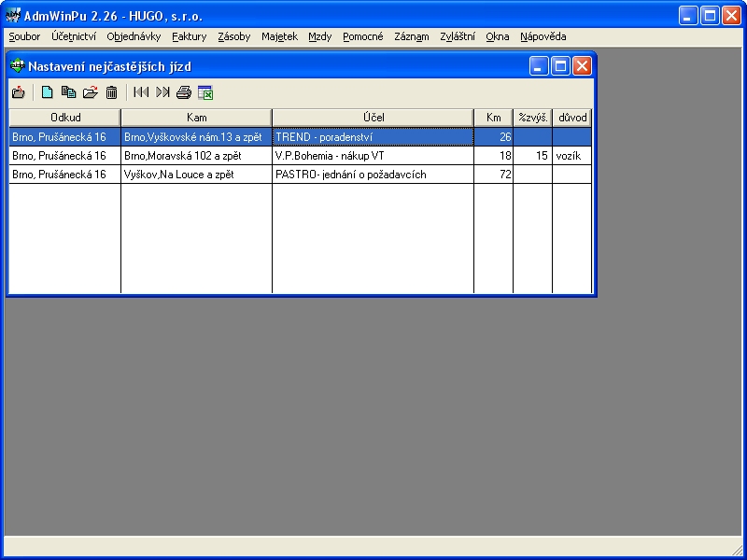The height and width of the screenshot is (560, 747).
Task: Click the resize grip in the status bar corner
Action: coord(739,552)
